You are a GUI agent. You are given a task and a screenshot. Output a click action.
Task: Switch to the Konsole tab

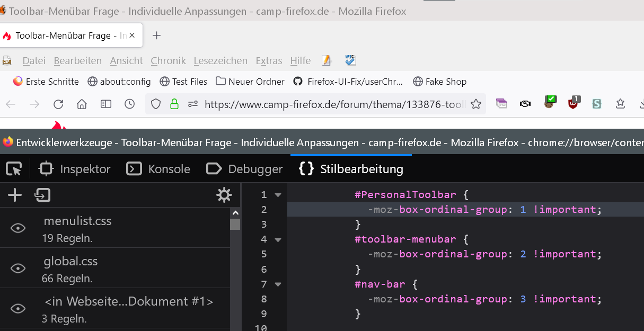click(158, 169)
